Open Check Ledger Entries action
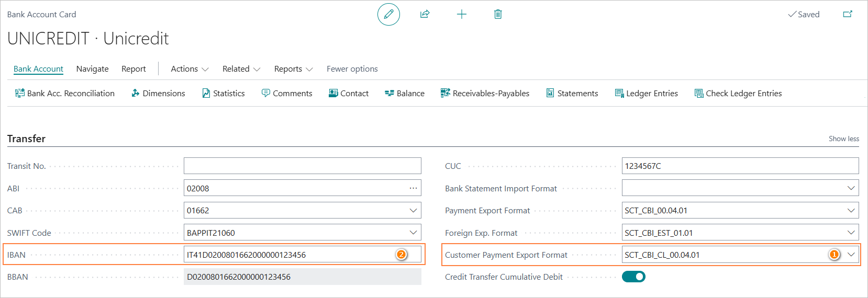The width and height of the screenshot is (868, 298). coord(738,93)
